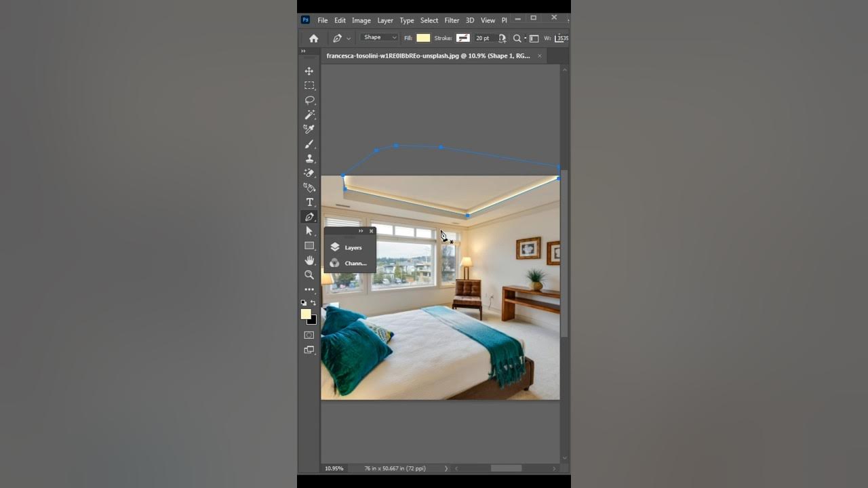Open the Shape tool mode dropdown

point(380,38)
